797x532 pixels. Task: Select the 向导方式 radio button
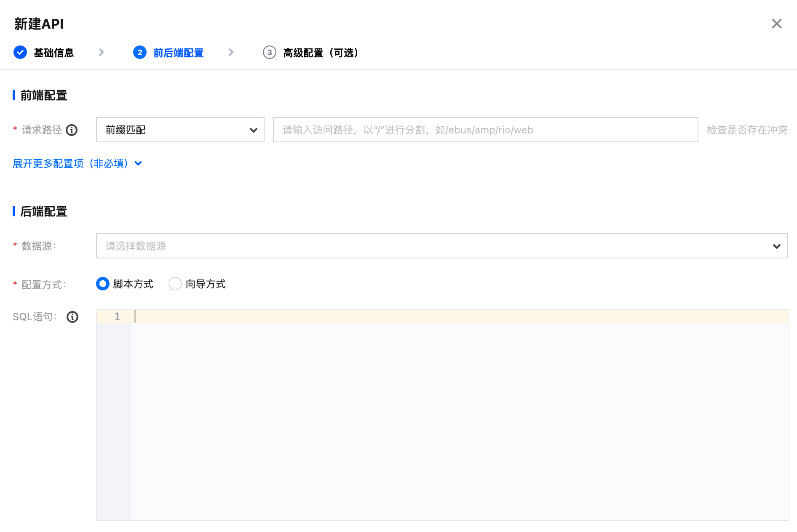(x=175, y=284)
